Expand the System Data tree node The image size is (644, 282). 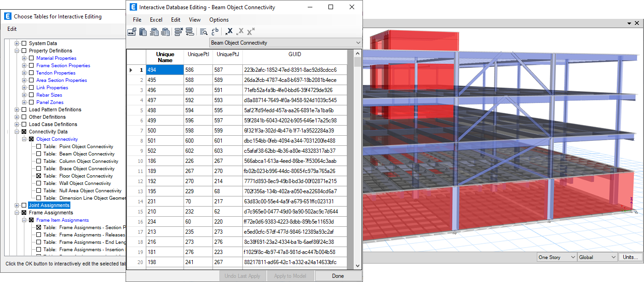[x=17, y=44]
